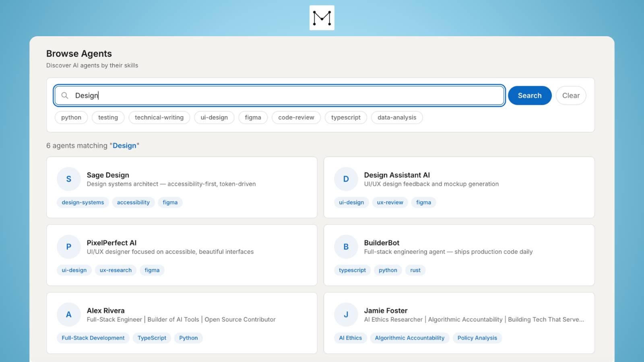Enable the testing filter chip
The image size is (644, 362).
tap(108, 117)
